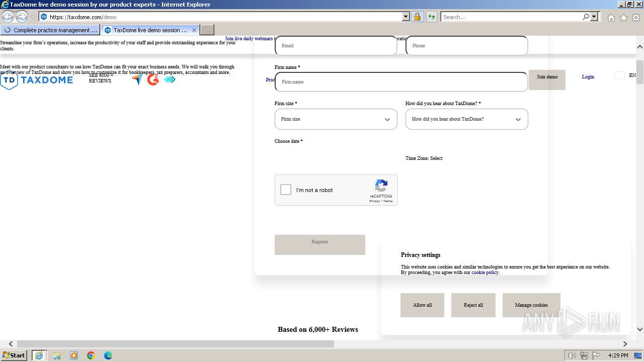Click the horizontal scrollbar thumb

tap(176, 344)
